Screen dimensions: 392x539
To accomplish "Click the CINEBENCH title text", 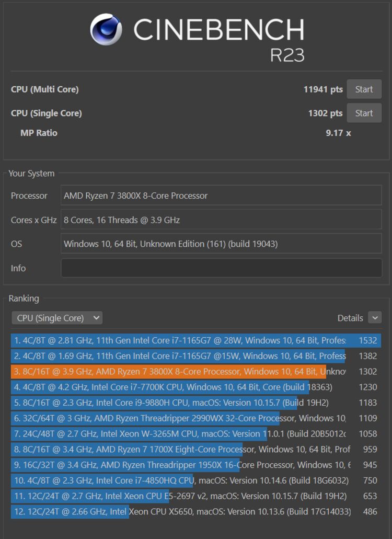I will tap(219, 30).
